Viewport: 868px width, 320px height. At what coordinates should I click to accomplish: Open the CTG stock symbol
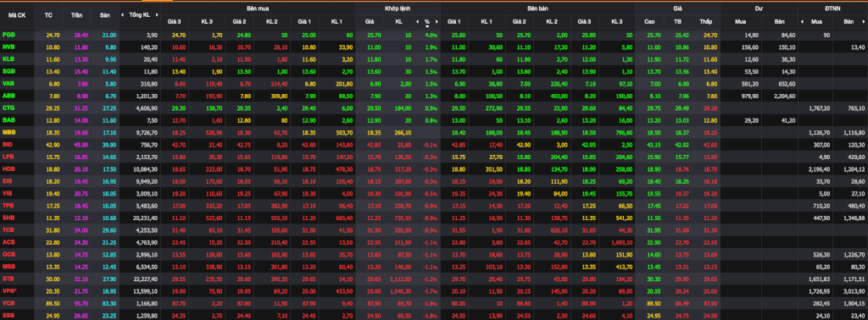[x=8, y=108]
